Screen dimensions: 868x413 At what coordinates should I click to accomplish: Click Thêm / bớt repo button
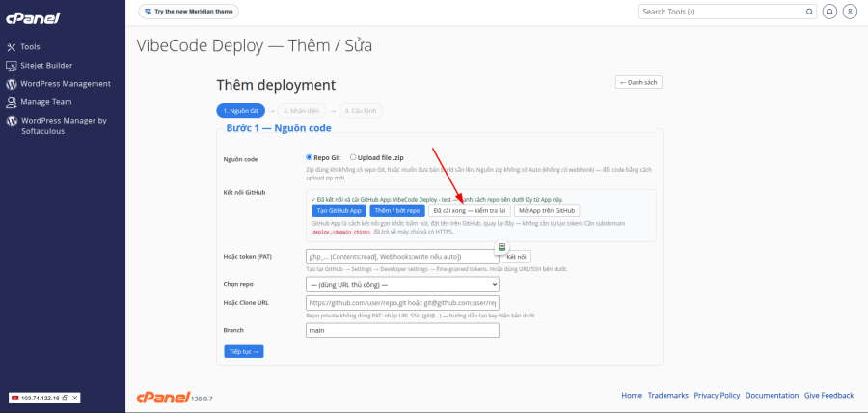397,211
